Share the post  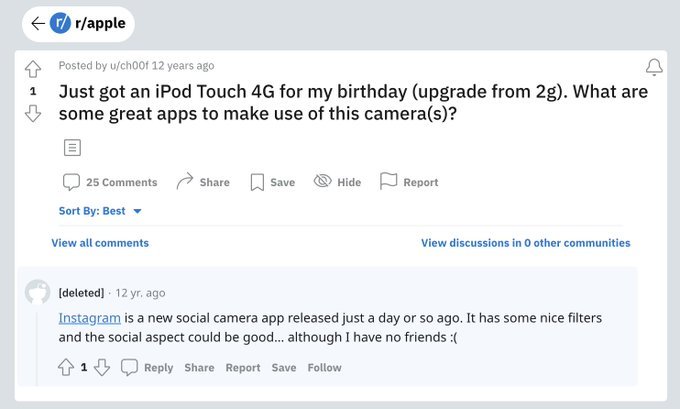click(203, 182)
